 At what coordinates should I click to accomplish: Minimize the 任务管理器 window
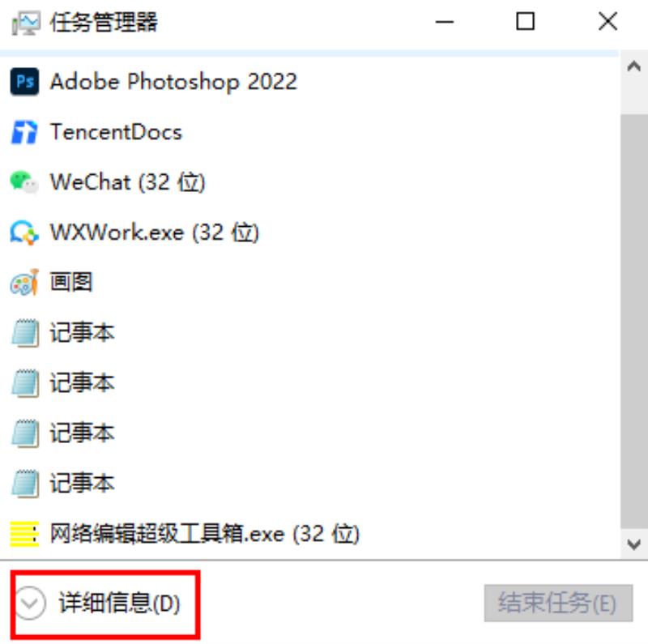445,21
